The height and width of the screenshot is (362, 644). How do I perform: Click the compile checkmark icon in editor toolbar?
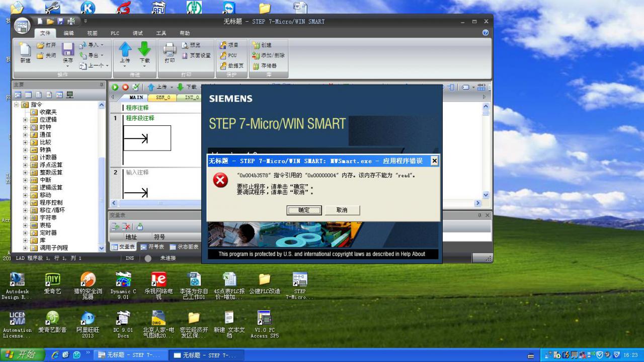(x=136, y=87)
